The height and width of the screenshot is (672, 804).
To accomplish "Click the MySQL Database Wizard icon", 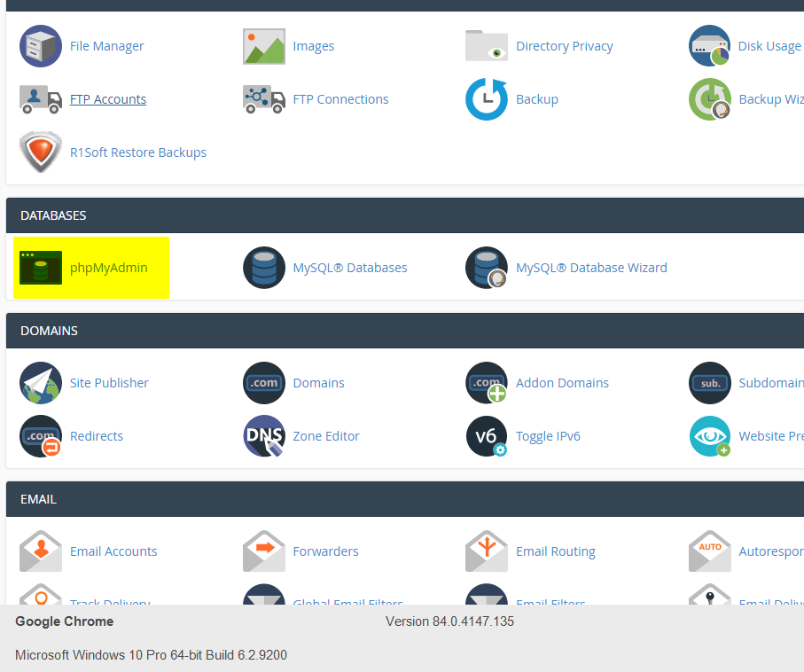I will (486, 268).
